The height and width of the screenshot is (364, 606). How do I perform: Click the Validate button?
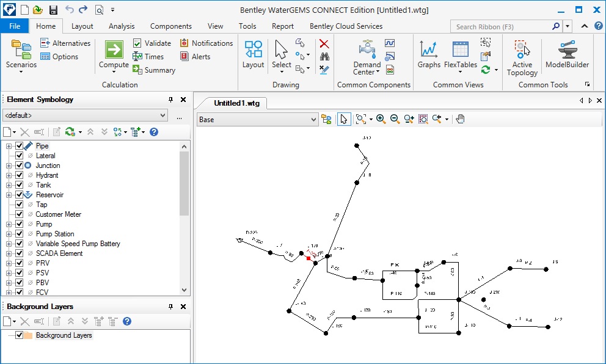[152, 43]
